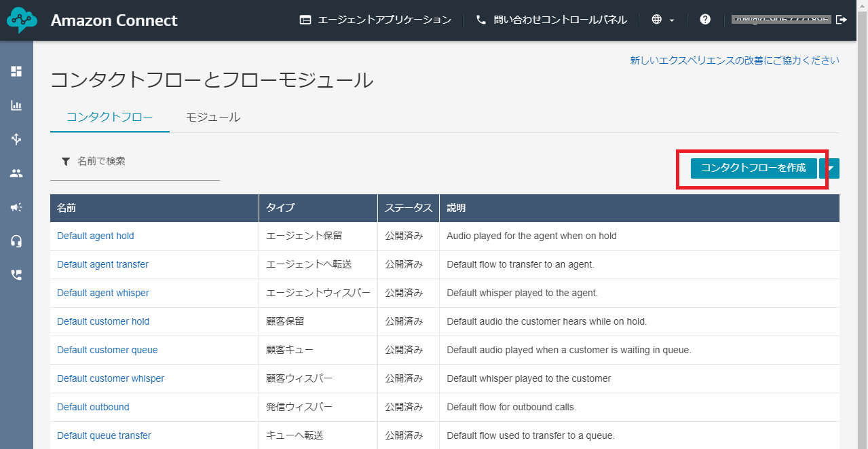
Task: Click 'Default flow for outbound calls.' description
Action: [x=511, y=407]
